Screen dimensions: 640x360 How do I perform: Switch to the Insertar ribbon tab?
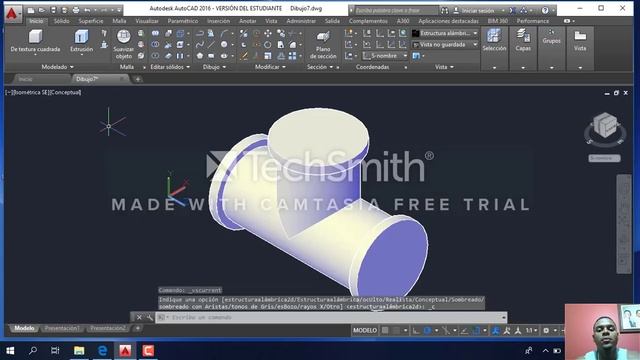218,21
